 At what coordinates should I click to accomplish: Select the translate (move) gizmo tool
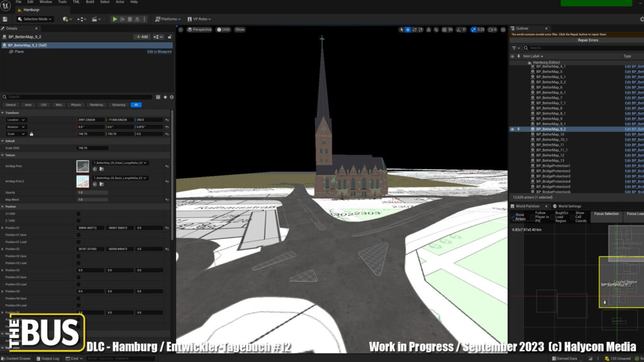click(408, 30)
